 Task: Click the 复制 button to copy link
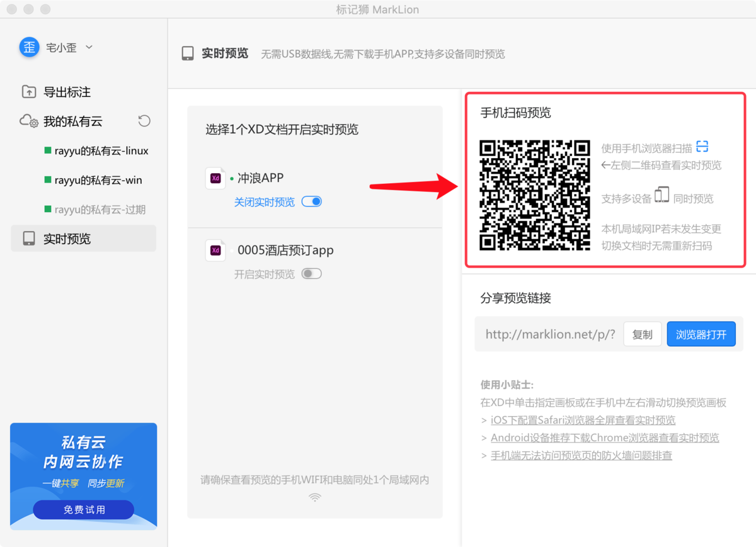tap(642, 334)
